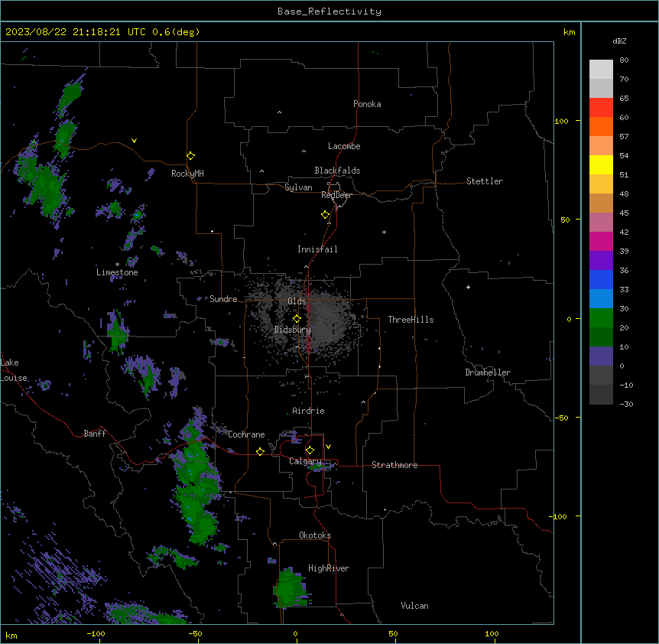Click the Strathmore town label
This screenshot has height=644, width=659.
pos(394,465)
